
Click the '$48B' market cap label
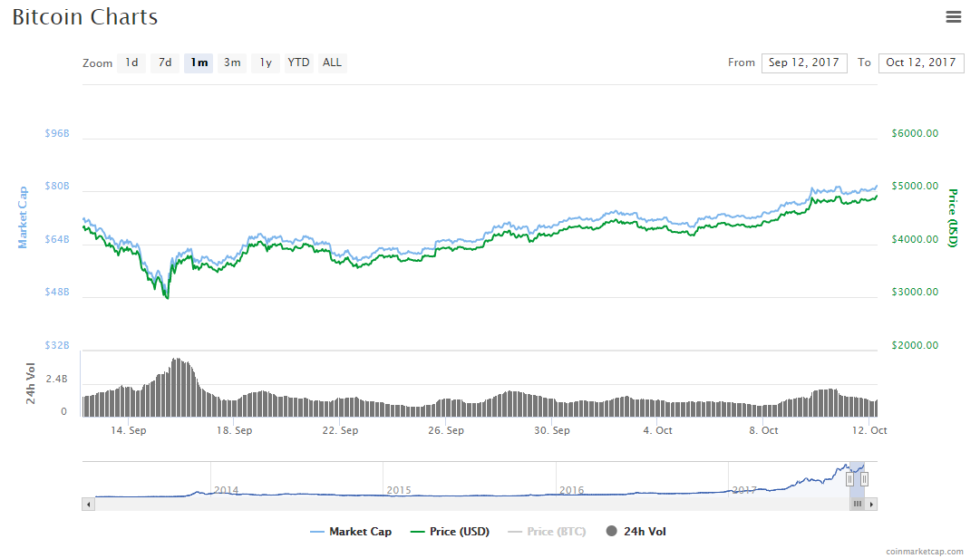(57, 292)
